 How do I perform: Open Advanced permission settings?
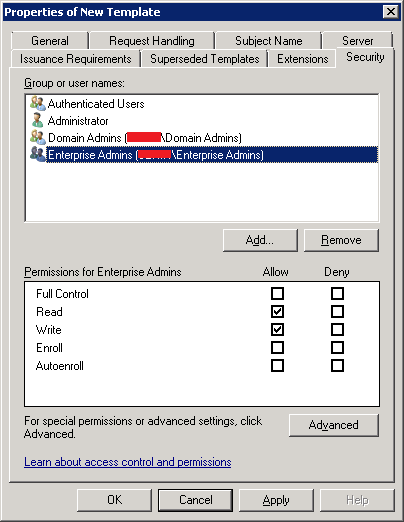coord(334,425)
